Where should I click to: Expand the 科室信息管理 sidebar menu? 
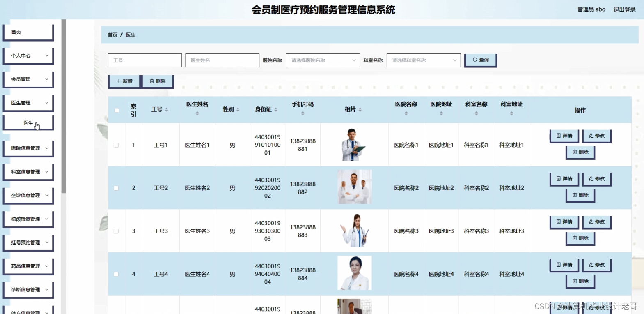28,172
